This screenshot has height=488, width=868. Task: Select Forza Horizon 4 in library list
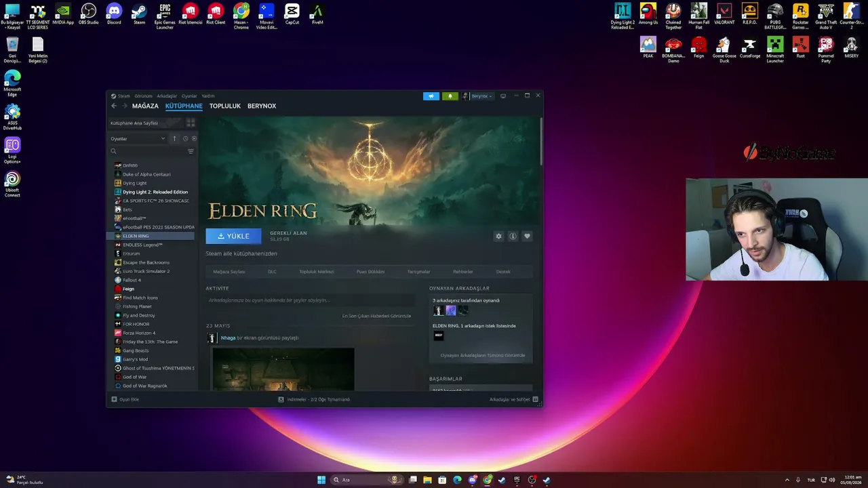coord(139,333)
